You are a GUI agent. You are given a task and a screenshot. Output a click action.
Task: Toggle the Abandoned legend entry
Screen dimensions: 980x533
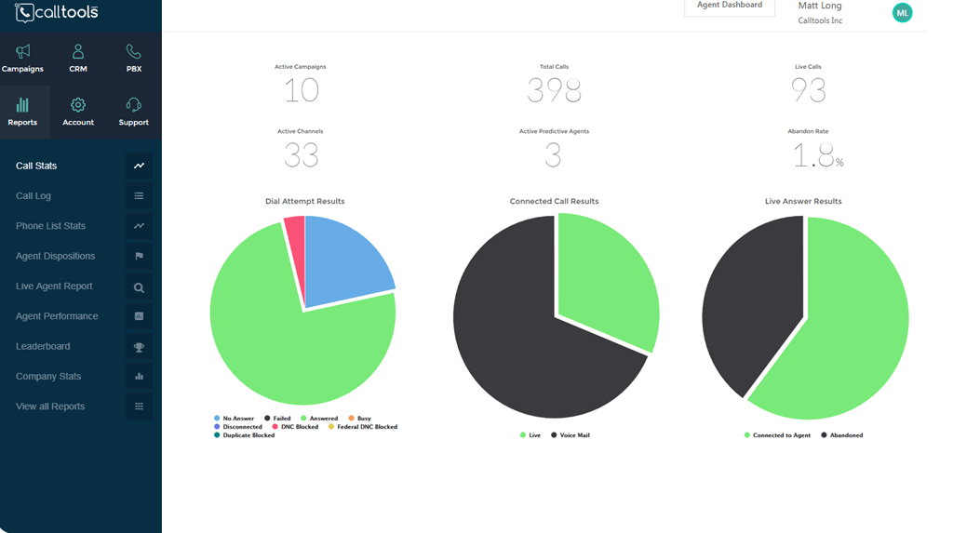(842, 435)
